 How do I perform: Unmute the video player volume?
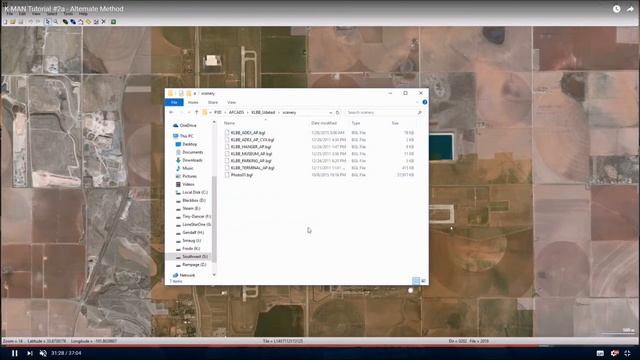(43, 353)
